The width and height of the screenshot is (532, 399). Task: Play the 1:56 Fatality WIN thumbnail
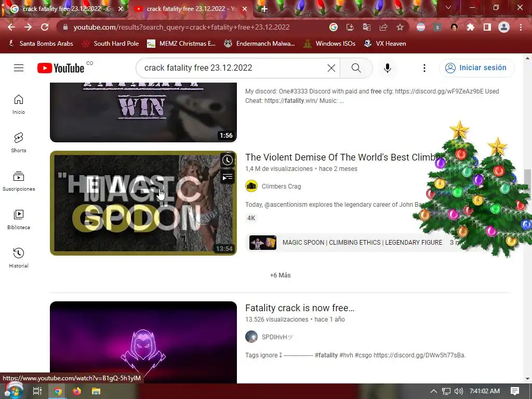[x=143, y=112]
